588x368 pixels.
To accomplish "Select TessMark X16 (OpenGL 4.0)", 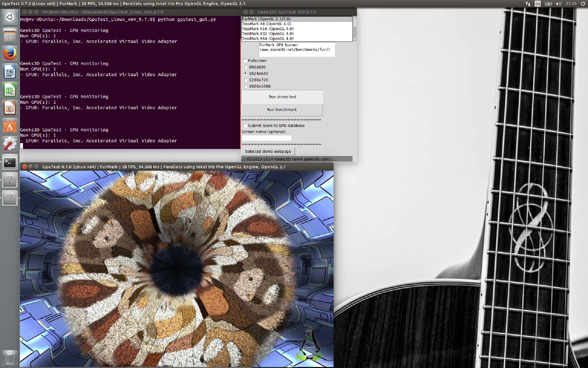I will 297,29.
